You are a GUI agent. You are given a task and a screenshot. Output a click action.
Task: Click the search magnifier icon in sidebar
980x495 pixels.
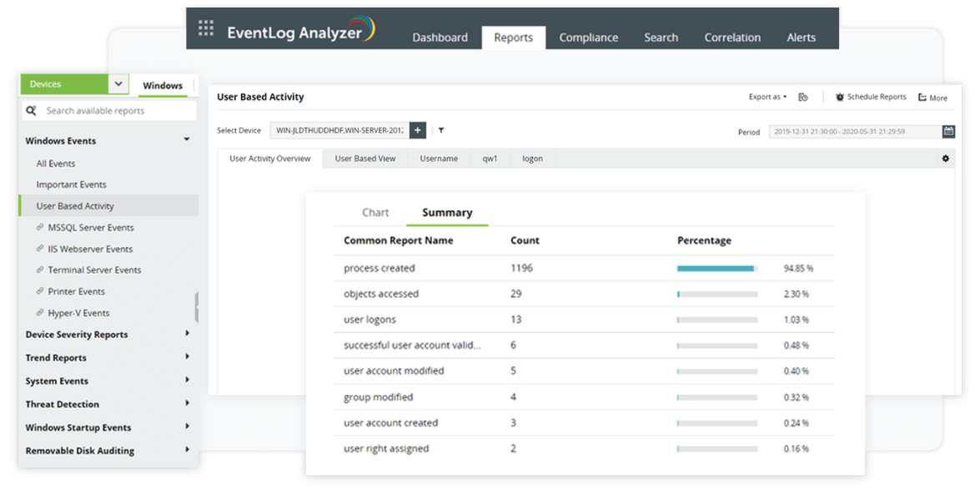pyautogui.click(x=32, y=111)
